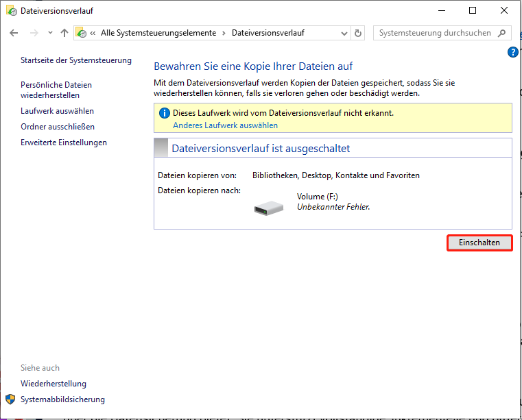Click the forward navigation arrow

33,33
